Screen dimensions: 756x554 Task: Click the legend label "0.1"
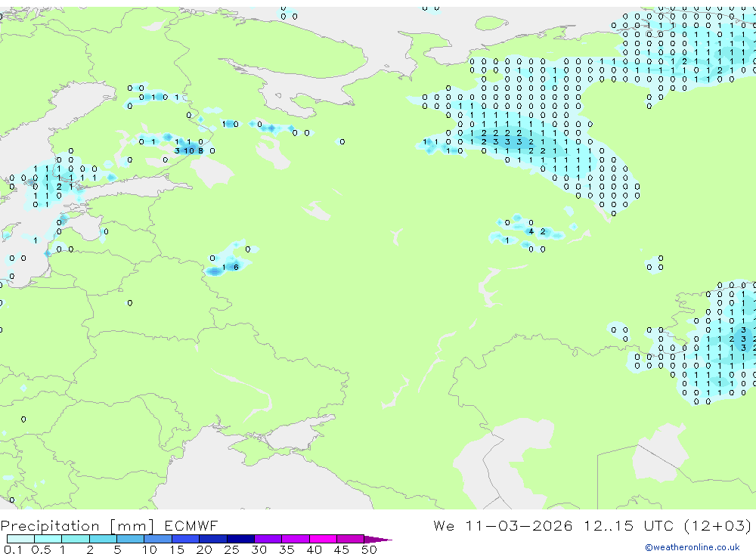[13, 549]
